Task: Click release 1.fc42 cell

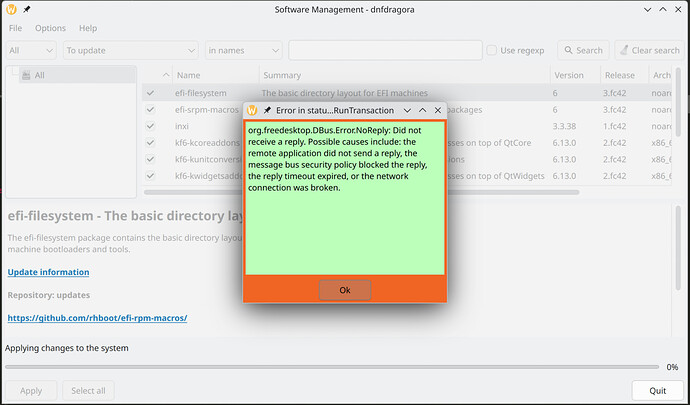Action: [x=615, y=126]
